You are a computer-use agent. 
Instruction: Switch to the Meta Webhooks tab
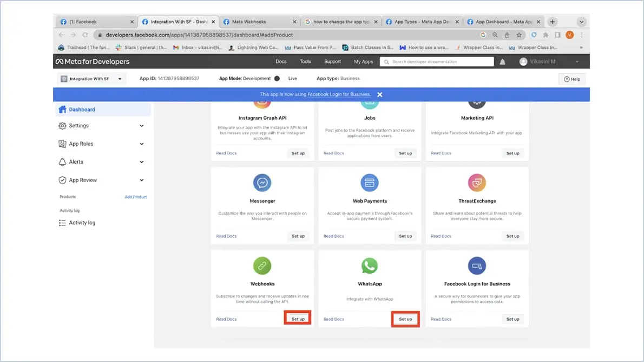pyautogui.click(x=259, y=22)
